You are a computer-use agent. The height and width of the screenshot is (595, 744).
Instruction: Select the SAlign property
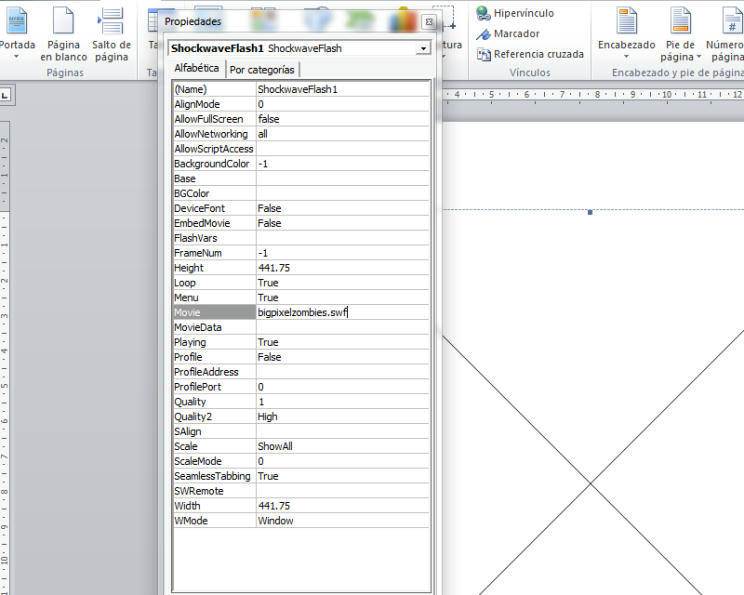click(214, 431)
